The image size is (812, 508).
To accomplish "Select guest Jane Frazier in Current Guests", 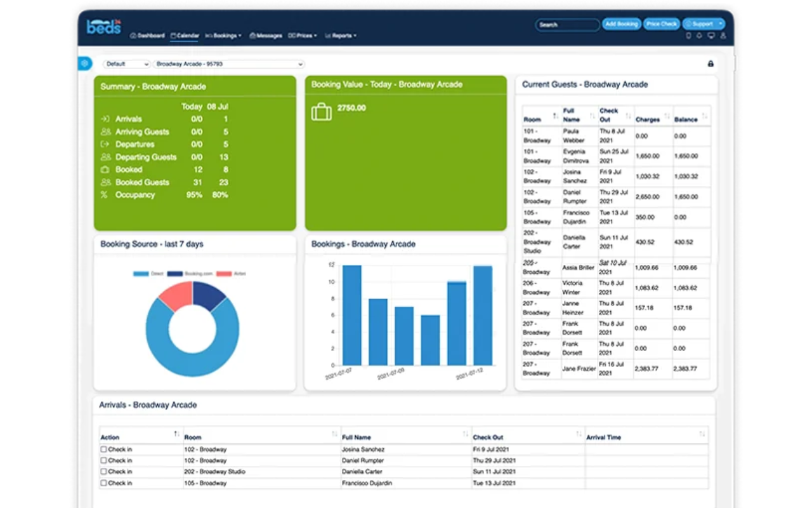I will [x=579, y=369].
